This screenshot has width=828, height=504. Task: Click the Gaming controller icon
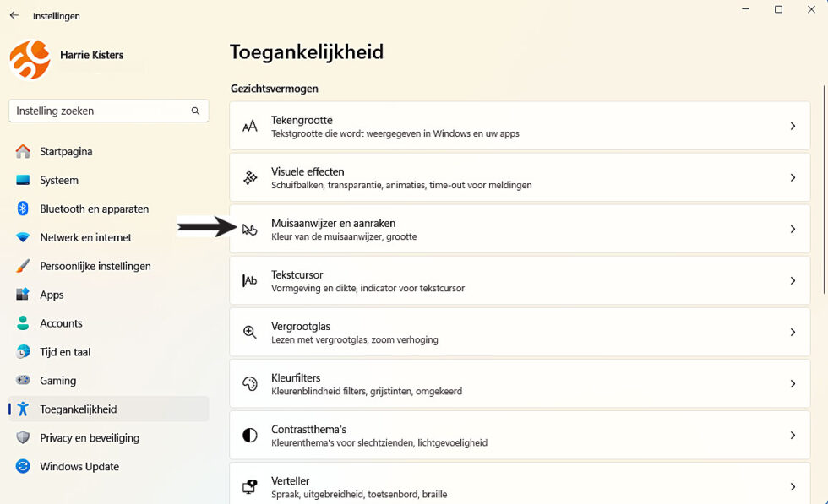coord(23,381)
